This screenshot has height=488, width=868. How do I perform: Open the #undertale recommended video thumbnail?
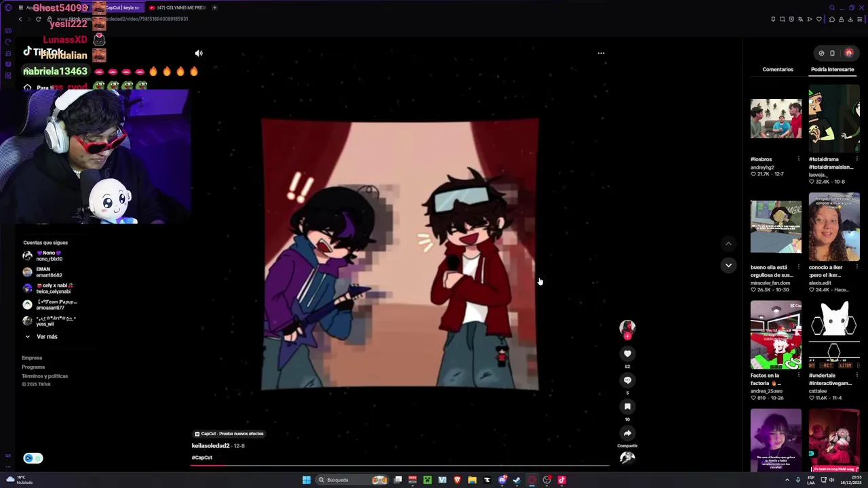click(x=834, y=335)
